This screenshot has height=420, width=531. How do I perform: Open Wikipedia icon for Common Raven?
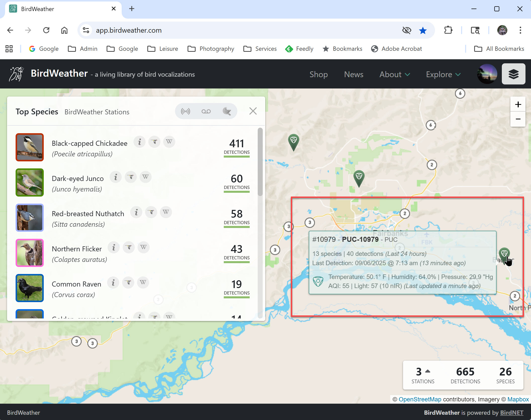point(143,283)
